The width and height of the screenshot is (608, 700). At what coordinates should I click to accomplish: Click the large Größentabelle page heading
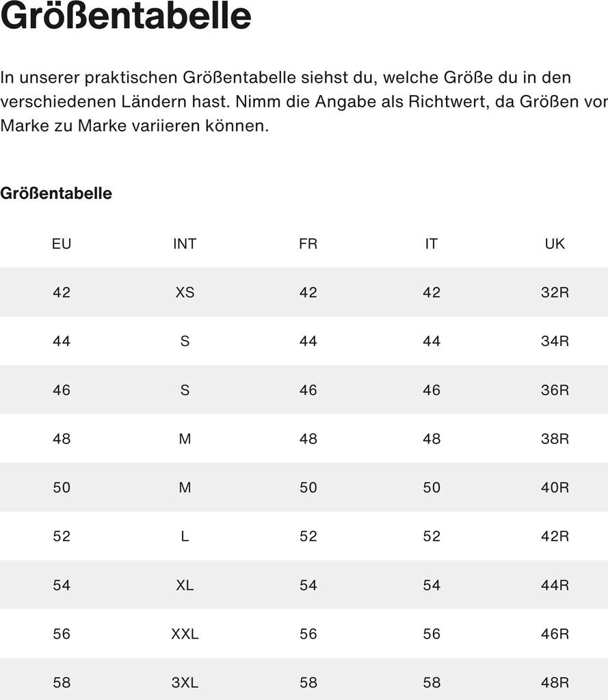(x=126, y=16)
